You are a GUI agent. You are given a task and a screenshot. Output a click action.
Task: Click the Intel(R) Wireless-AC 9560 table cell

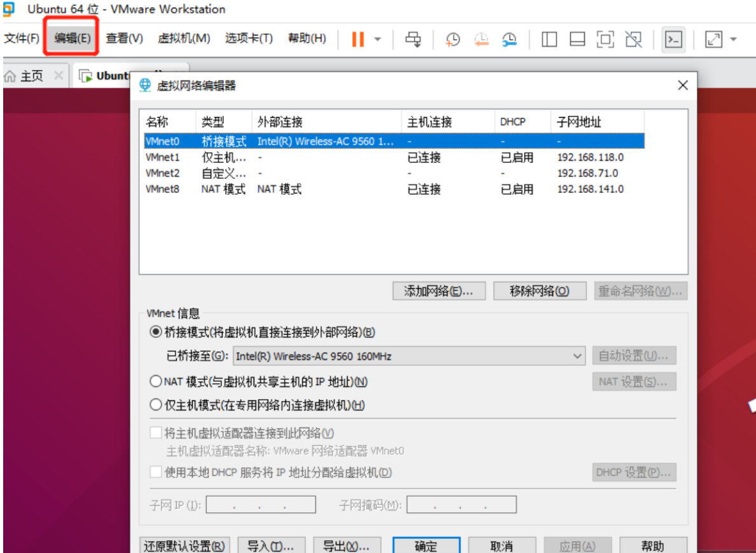coord(326,141)
